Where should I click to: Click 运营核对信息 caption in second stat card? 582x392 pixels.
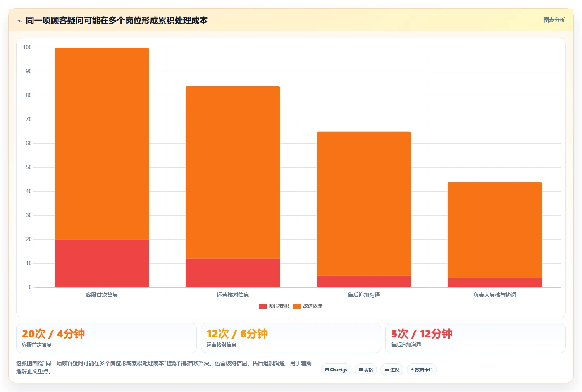coord(222,345)
